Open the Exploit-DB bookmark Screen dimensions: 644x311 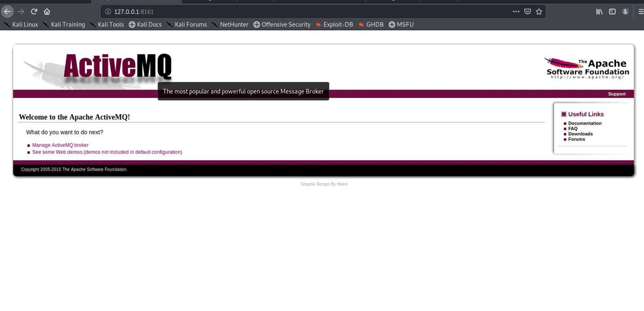point(334,24)
